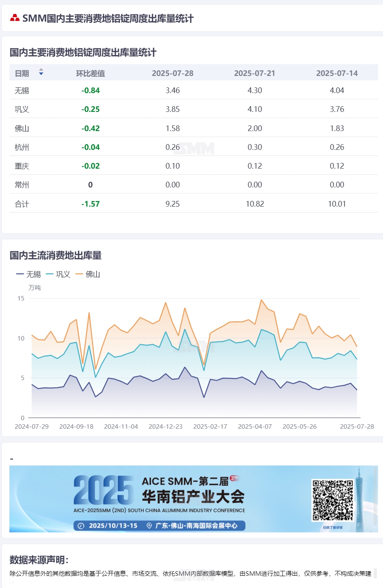Click the 巩义 row label in the table
383x588 pixels.
[22, 109]
